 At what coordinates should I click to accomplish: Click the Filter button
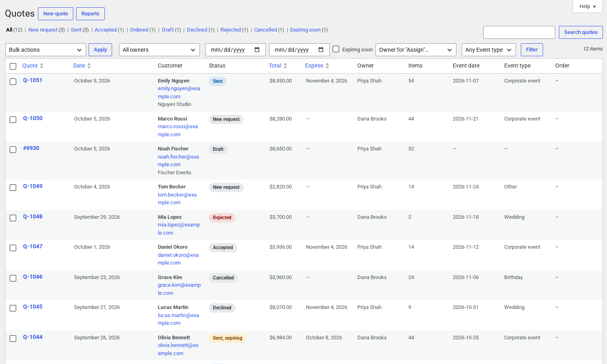pyautogui.click(x=532, y=50)
